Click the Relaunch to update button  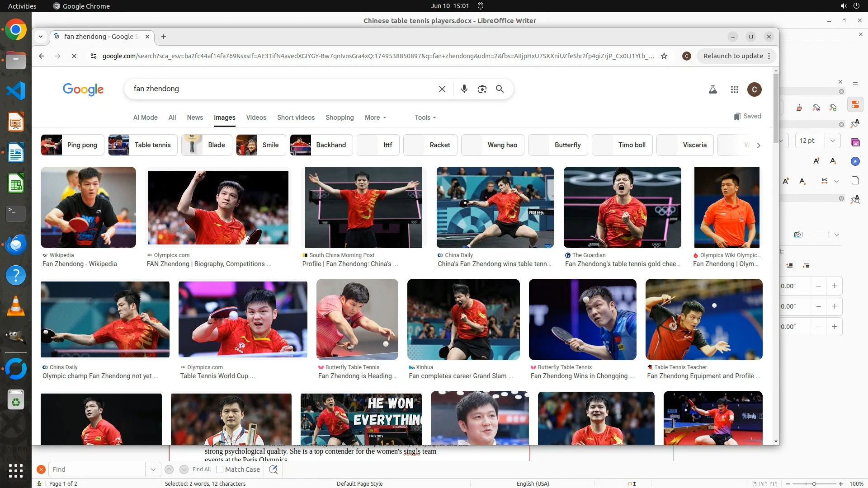pyautogui.click(x=732, y=56)
